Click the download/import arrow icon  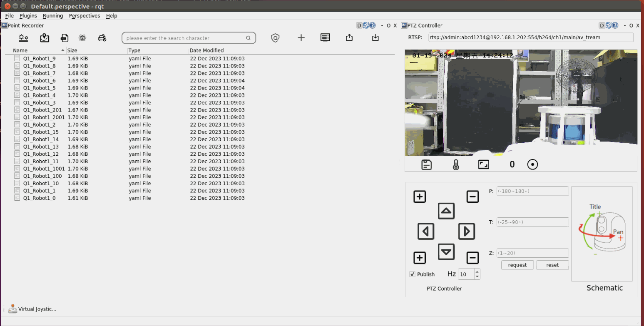pos(375,38)
